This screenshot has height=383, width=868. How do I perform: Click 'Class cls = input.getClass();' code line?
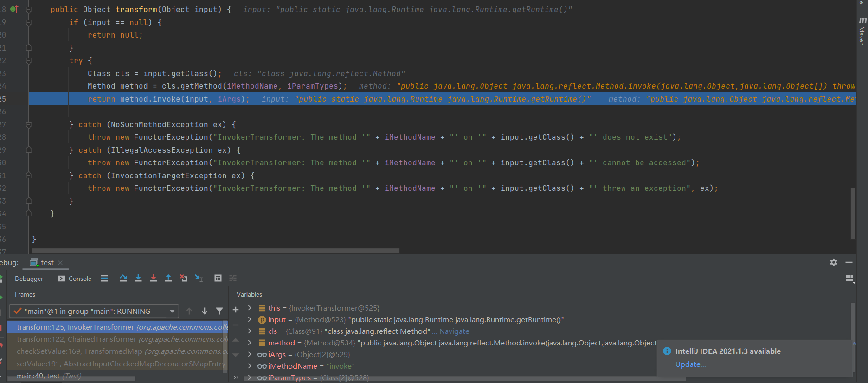(x=154, y=73)
